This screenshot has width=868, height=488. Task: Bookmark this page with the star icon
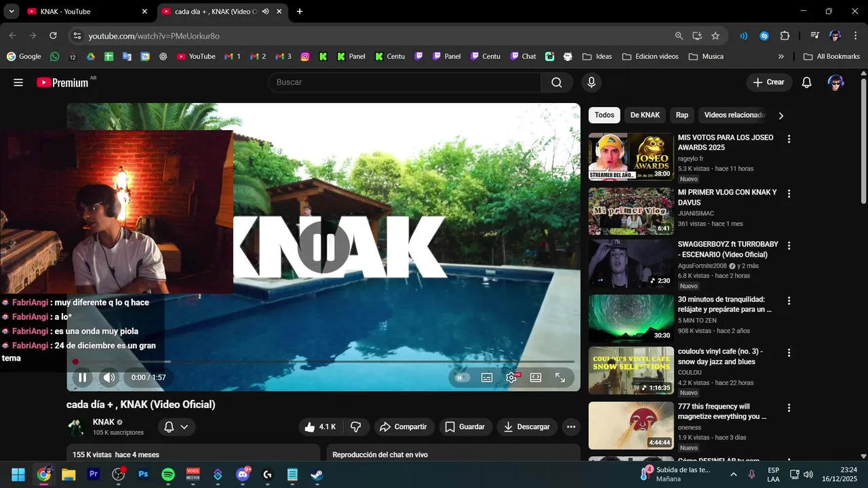pos(715,36)
